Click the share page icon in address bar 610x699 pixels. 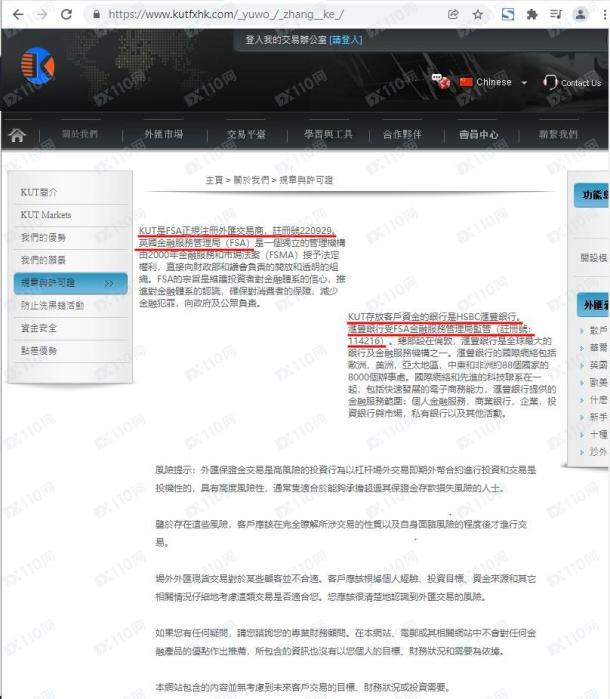453,14
